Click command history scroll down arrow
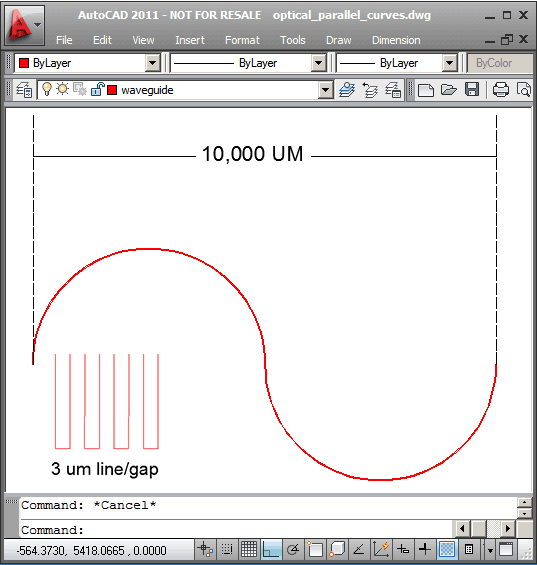 524,513
